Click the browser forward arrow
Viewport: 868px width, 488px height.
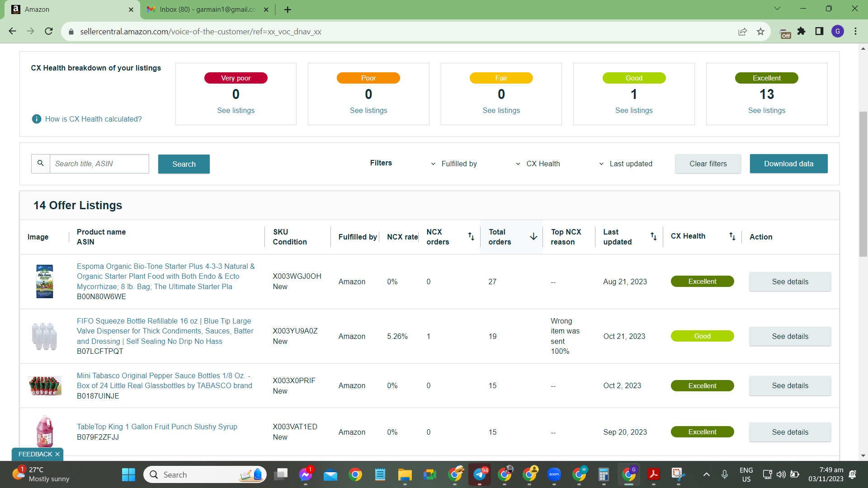coord(30,31)
